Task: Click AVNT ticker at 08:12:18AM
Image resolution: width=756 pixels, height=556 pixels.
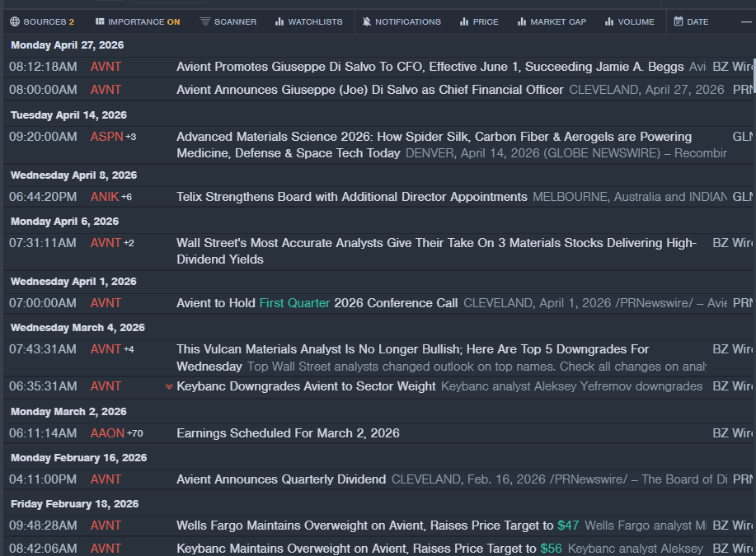Action: [106, 67]
